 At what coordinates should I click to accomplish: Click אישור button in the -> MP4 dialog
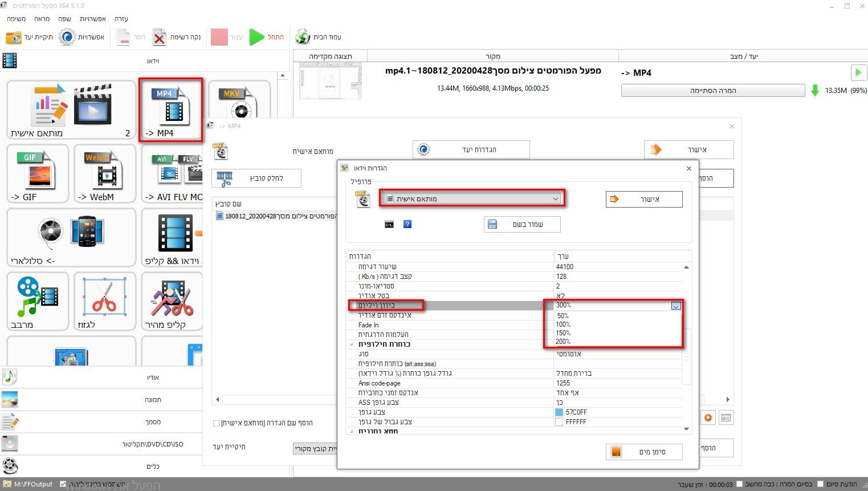click(689, 149)
